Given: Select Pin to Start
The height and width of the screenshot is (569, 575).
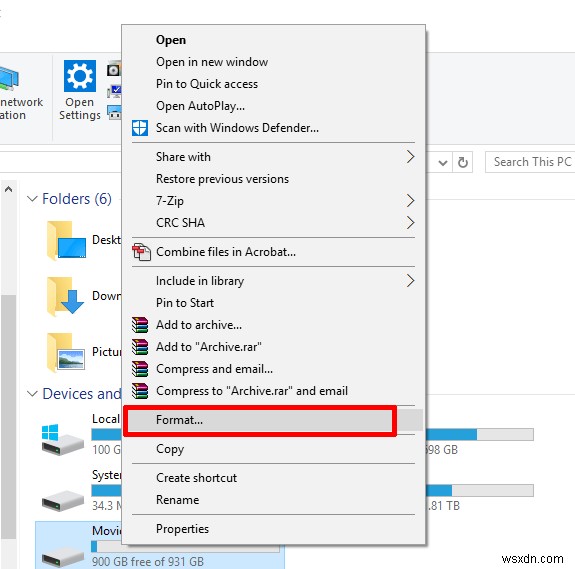Looking at the screenshot, I should [x=273, y=303].
